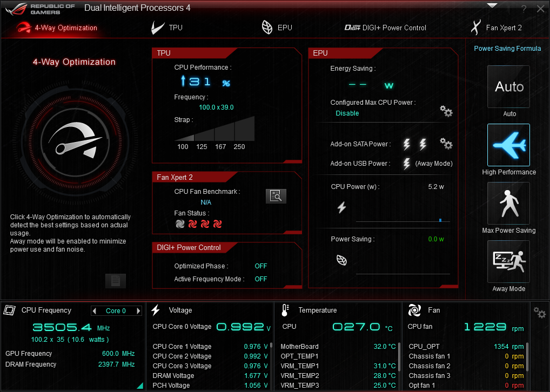Viewport: 550px width, 392px height.
Task: Click the TPU leaf-wing tab icon
Action: (158, 28)
